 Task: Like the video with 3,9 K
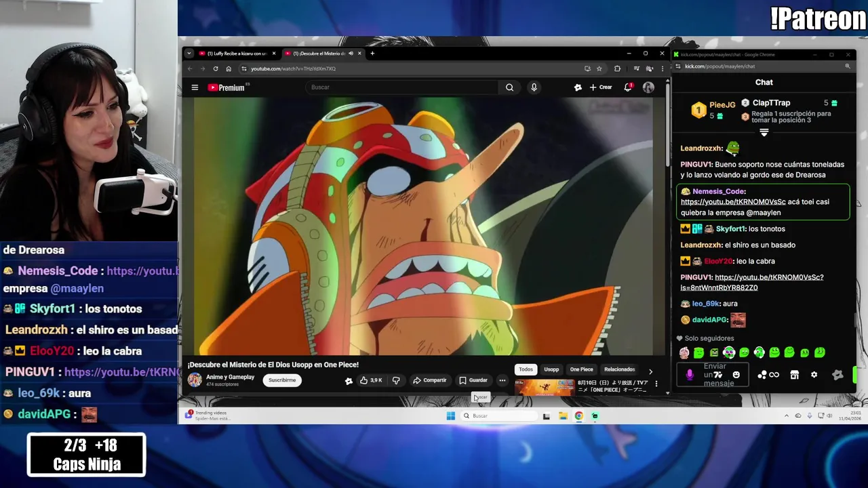tap(371, 380)
